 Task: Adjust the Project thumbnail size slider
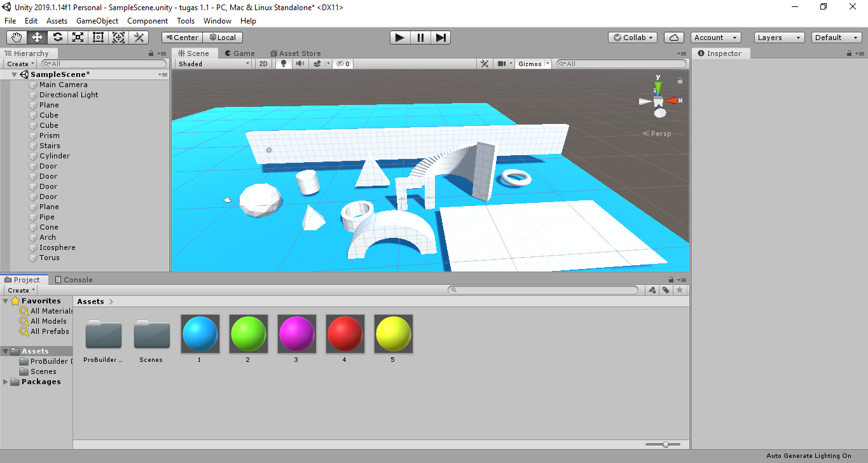tap(665, 445)
